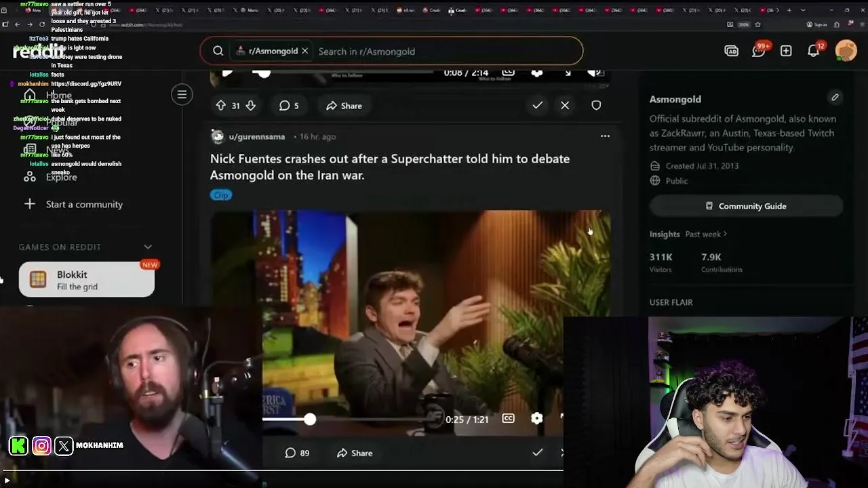Launch the Blokkit game card

click(x=87, y=279)
